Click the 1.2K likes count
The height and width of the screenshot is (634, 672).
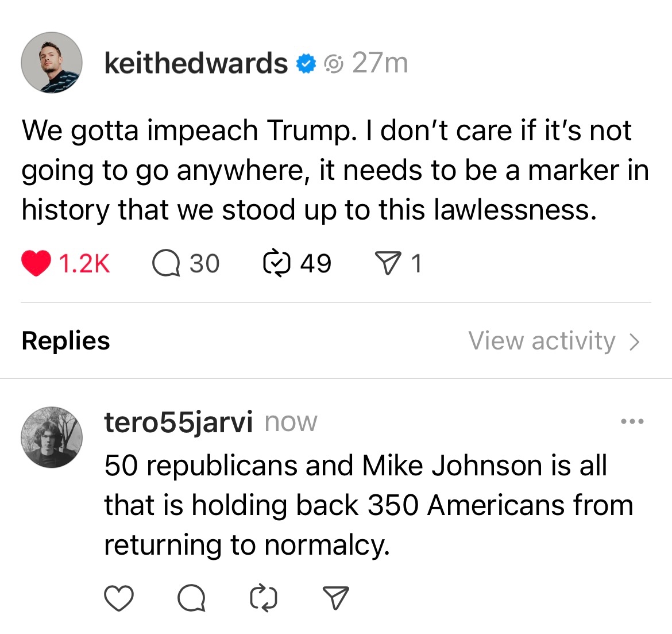pos(84,264)
